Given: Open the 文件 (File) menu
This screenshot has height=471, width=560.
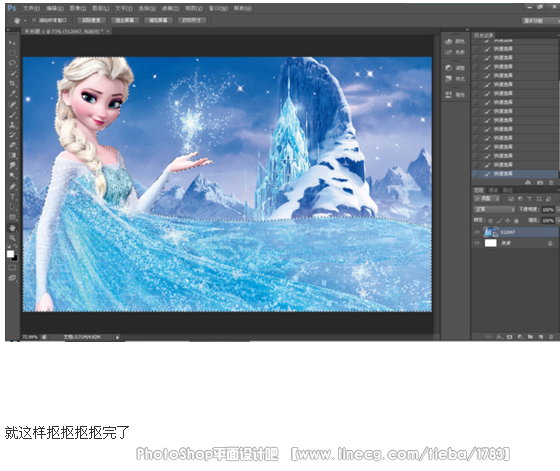Looking at the screenshot, I should click(31, 8).
